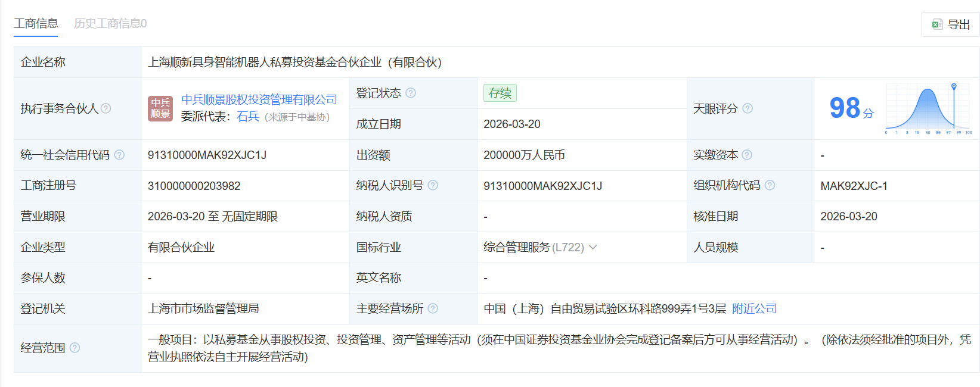Click the marker on the score distribution chart
Image resolution: width=980 pixels, height=387 pixels.
click(954, 86)
